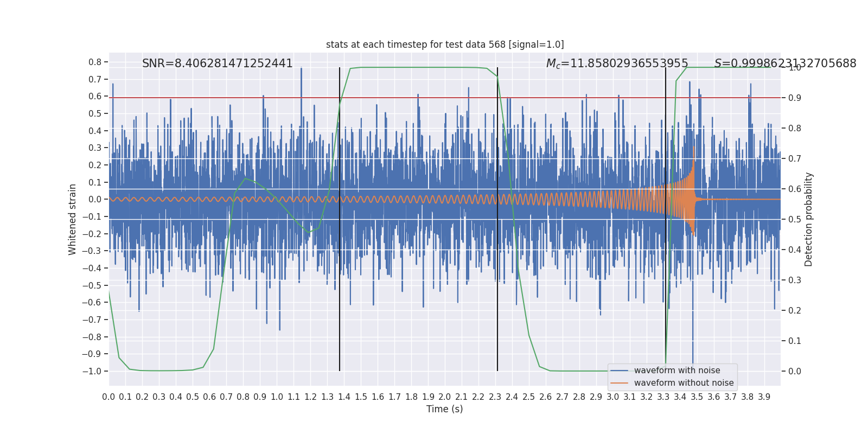This screenshot has height=434, width=868.
Task: Click the orange line sample in the legend
Action: (619, 383)
